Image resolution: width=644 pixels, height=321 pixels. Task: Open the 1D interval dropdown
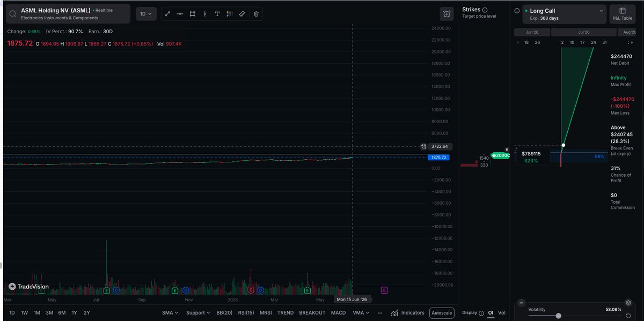(x=146, y=14)
